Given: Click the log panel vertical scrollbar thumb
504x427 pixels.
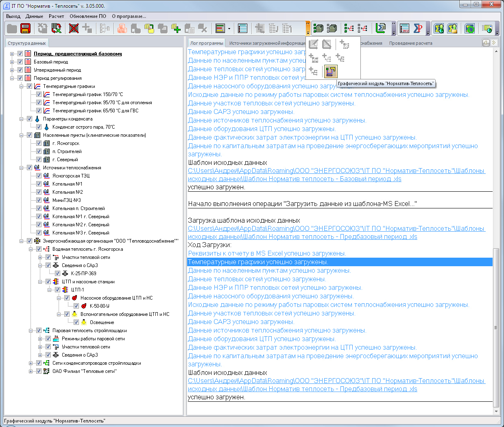Looking at the screenshot, I should pyautogui.click(x=495, y=327).
